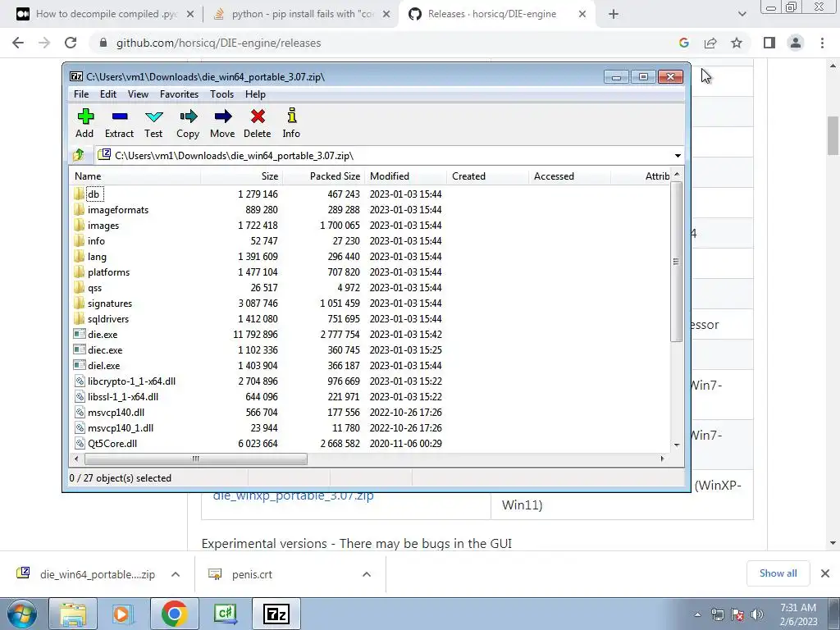Image resolution: width=840 pixels, height=630 pixels.
Task: Click the Add toolbar icon in 7-Zip
Action: coord(85,116)
